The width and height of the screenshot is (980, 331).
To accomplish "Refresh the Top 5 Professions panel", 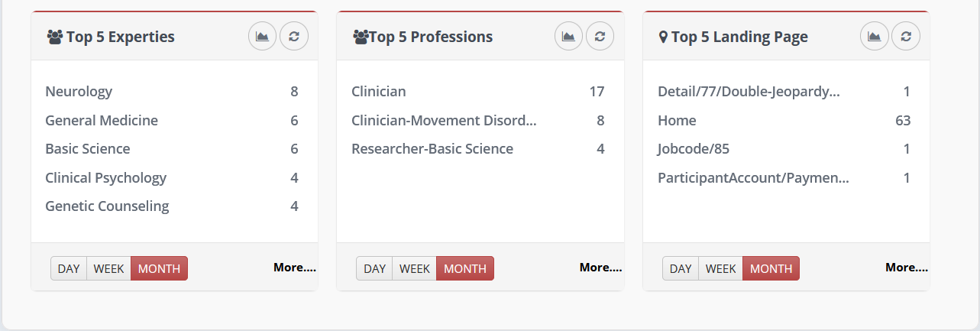I will (600, 36).
